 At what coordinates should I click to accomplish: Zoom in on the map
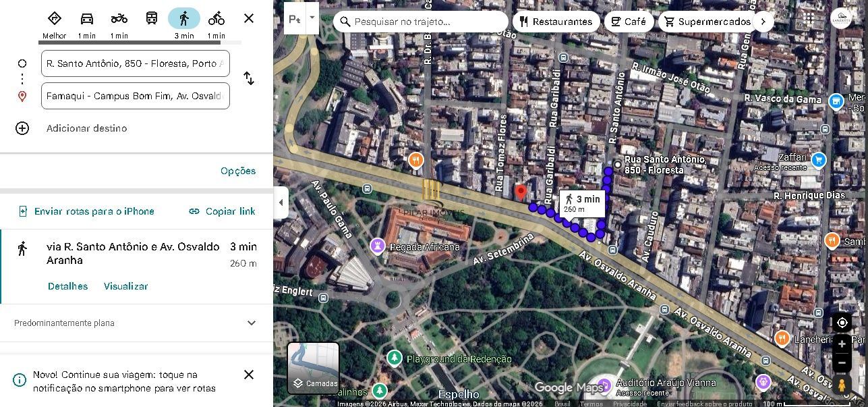[x=842, y=344]
